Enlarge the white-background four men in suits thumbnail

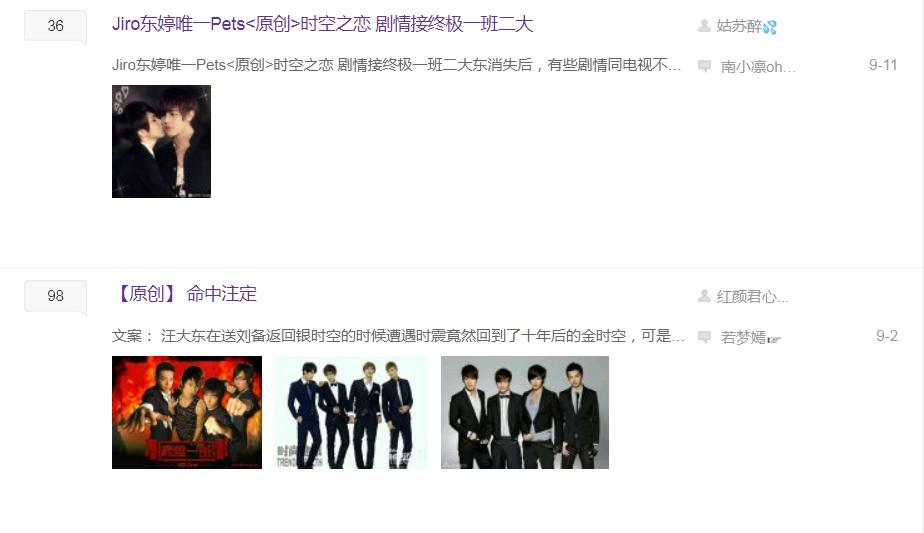[x=351, y=412]
